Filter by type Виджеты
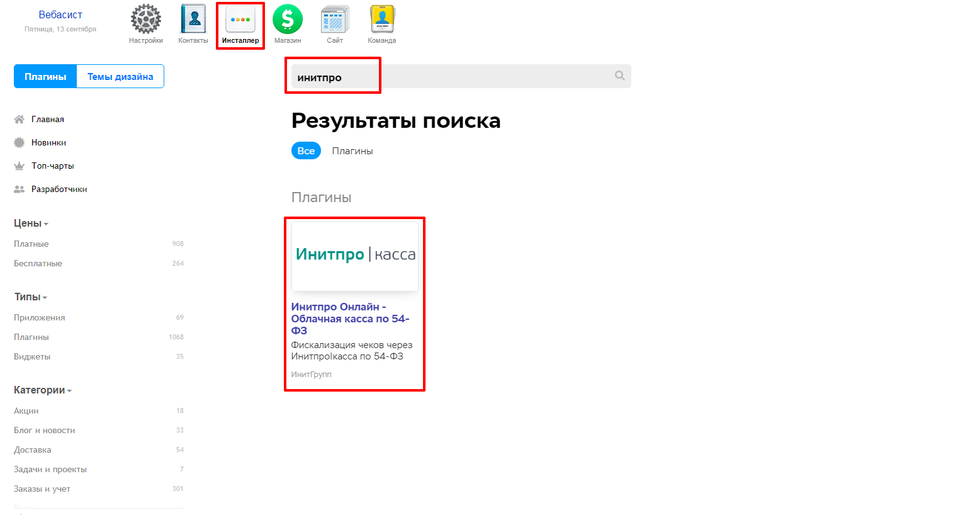Viewport: 980px width, 515px height. click(32, 356)
